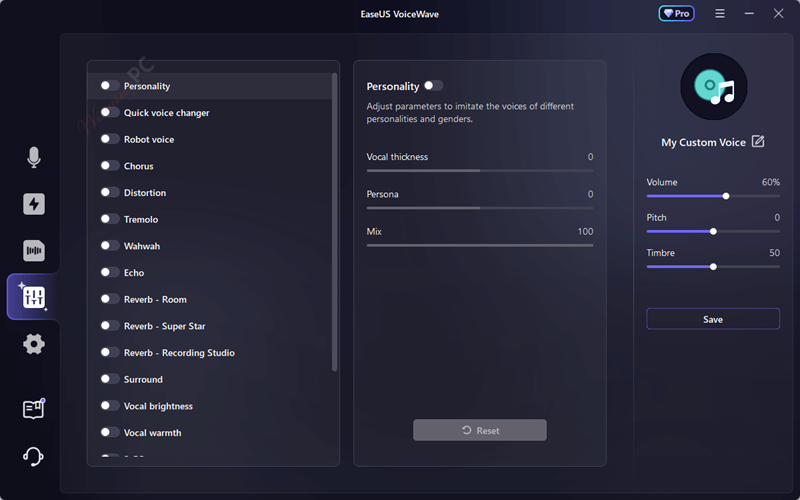Switch on the Vocal warmth toggle
Image resolution: width=800 pixels, height=500 pixels.
110,432
